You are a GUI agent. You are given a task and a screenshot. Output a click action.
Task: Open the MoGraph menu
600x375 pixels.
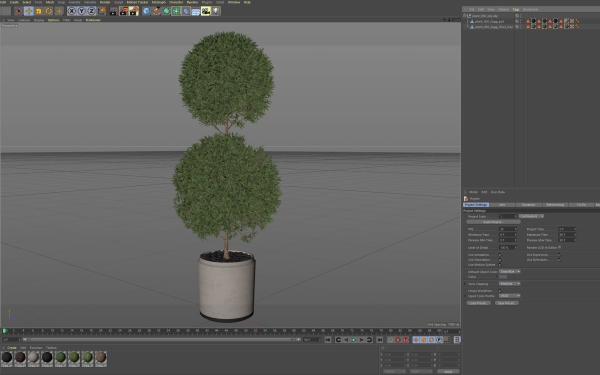[159, 2]
